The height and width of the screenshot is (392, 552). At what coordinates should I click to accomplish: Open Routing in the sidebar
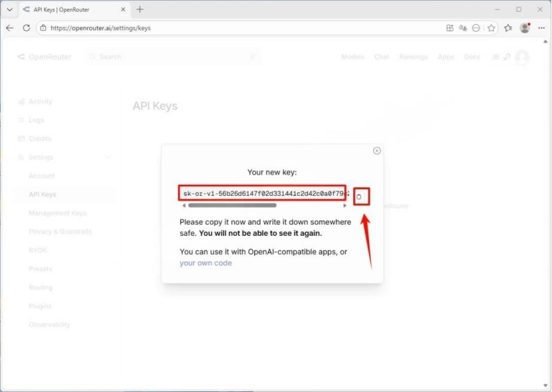point(41,288)
